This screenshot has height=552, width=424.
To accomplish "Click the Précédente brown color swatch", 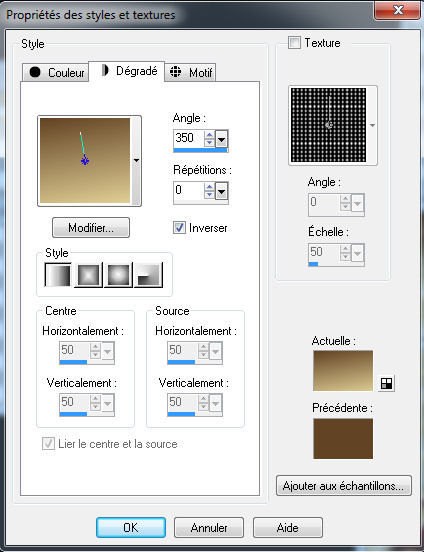I will (343, 438).
